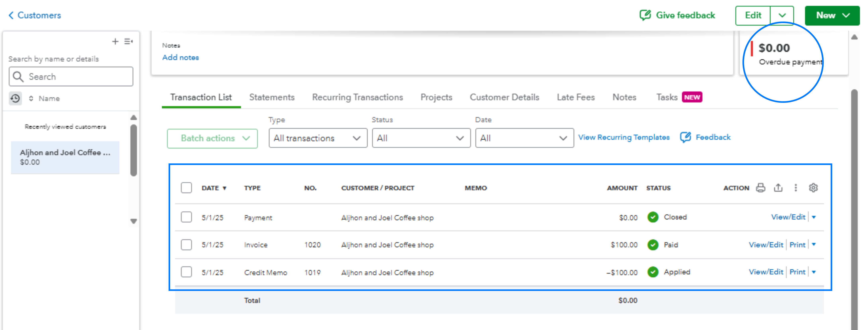The height and width of the screenshot is (330, 868).
Task: Click invoice number 1020
Action: (x=312, y=245)
